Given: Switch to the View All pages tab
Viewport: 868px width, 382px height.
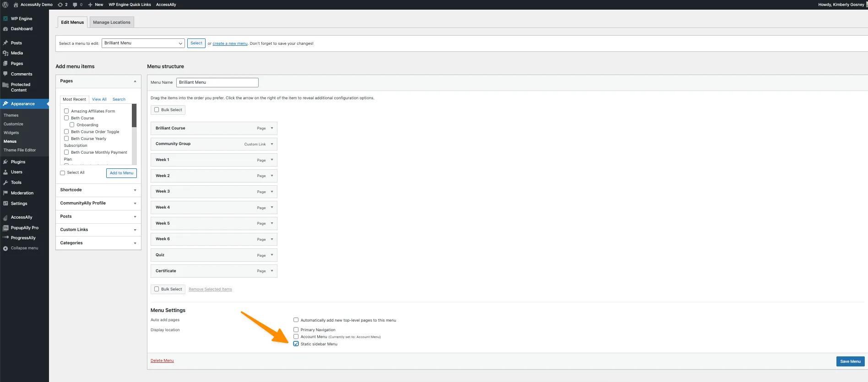Looking at the screenshot, I should point(99,99).
